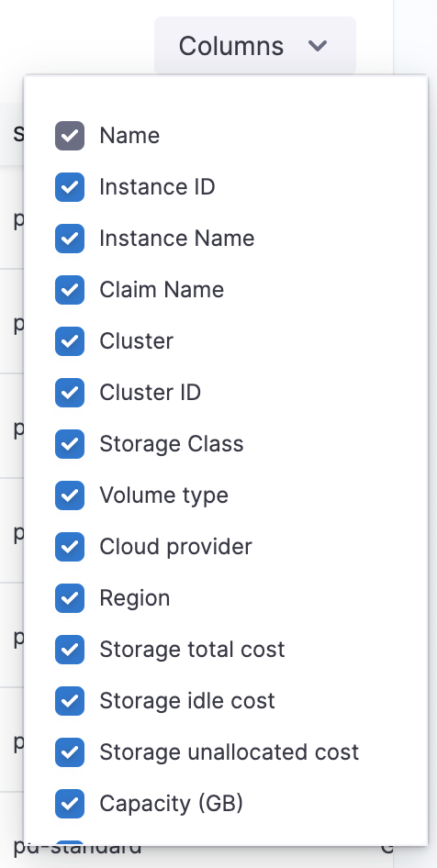Disable the Region column checkbox

point(70,598)
